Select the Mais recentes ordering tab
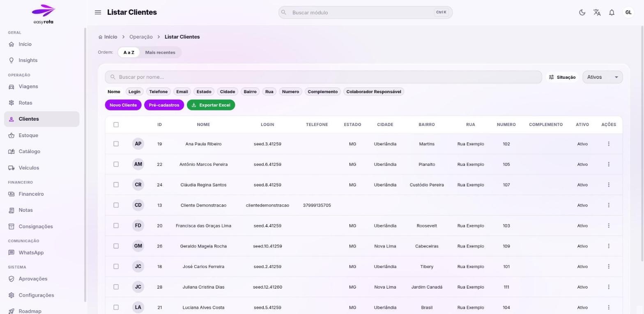This screenshot has height=314, width=644. point(160,53)
